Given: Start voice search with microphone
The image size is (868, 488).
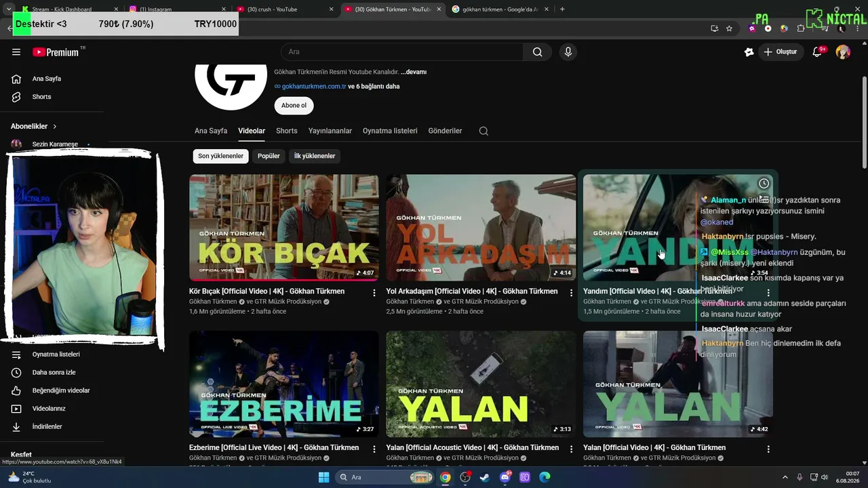Looking at the screenshot, I should [x=568, y=52].
